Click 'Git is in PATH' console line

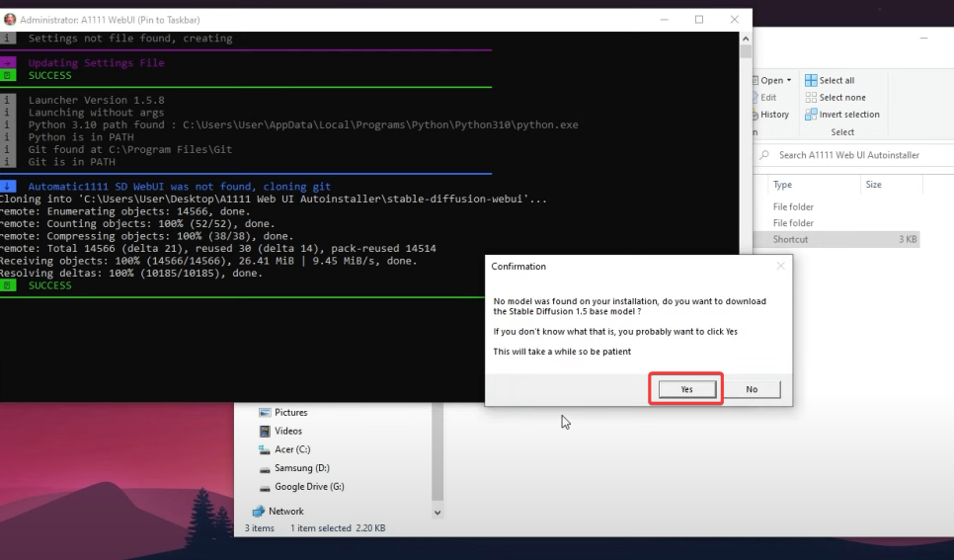click(x=71, y=162)
